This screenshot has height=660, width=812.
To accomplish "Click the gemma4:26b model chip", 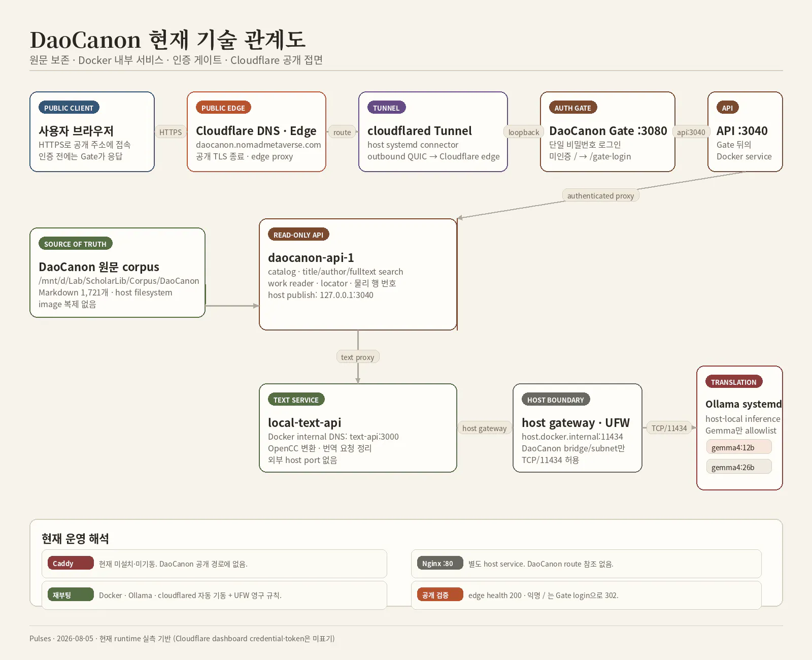I will pos(739,467).
